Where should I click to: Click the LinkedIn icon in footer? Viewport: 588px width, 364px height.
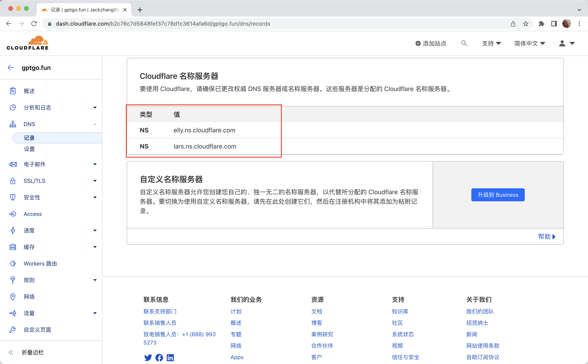[170, 357]
